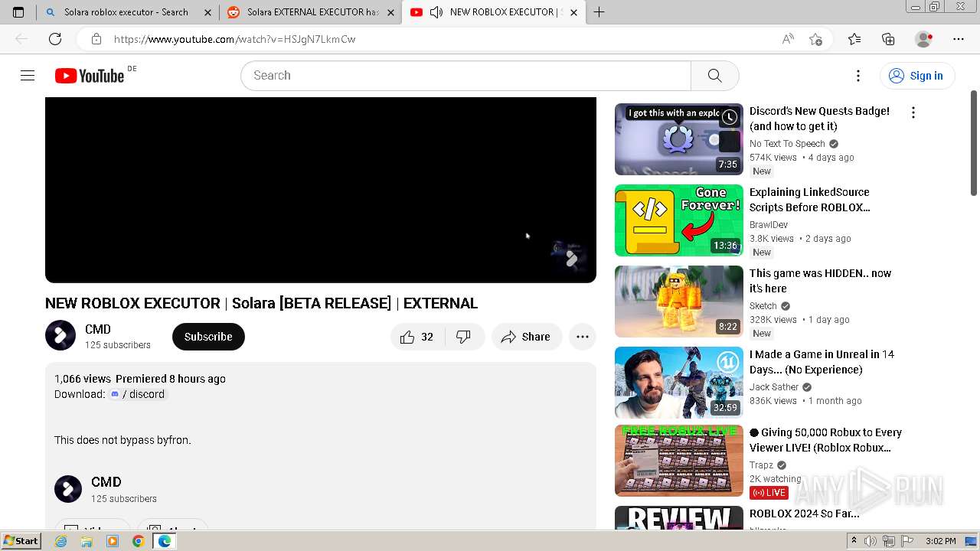
Task: Click No Text To Speech channel name
Action: coord(787,144)
